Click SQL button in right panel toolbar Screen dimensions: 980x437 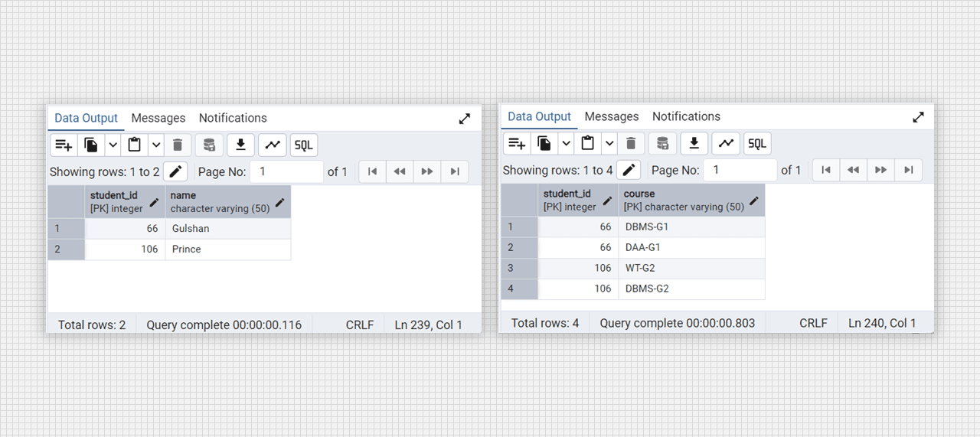(757, 143)
